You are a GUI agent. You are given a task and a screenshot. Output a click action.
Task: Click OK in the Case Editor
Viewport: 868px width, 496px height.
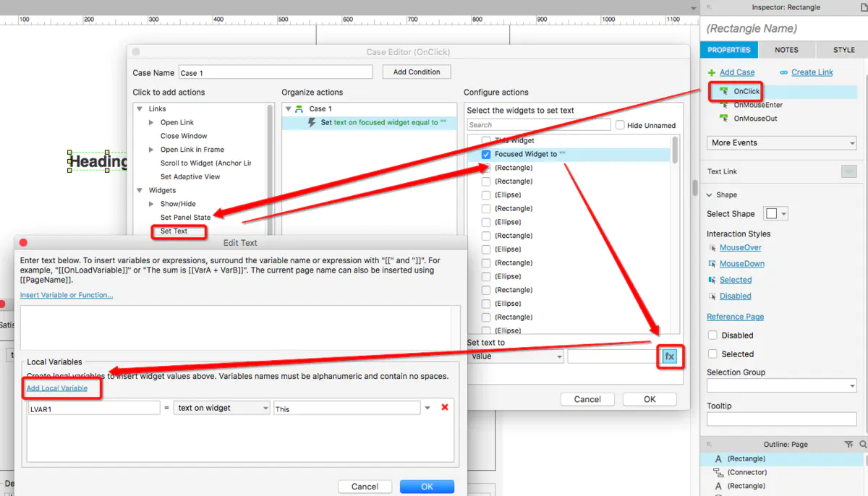650,399
